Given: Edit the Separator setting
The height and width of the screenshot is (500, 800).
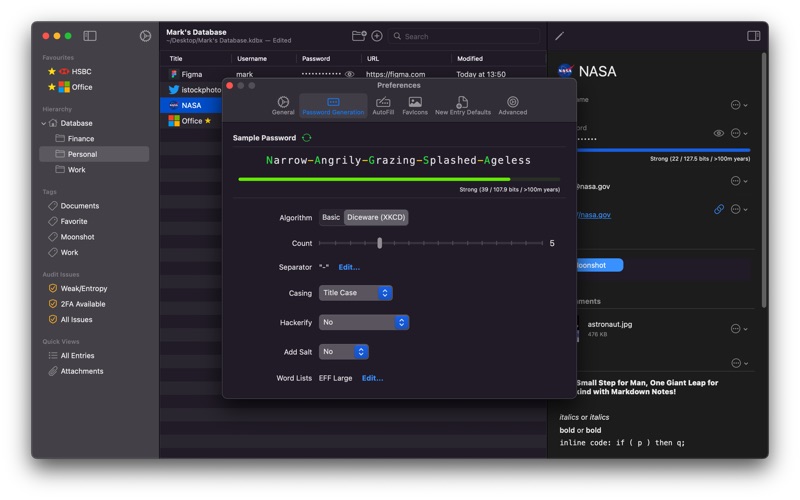Looking at the screenshot, I should point(349,267).
